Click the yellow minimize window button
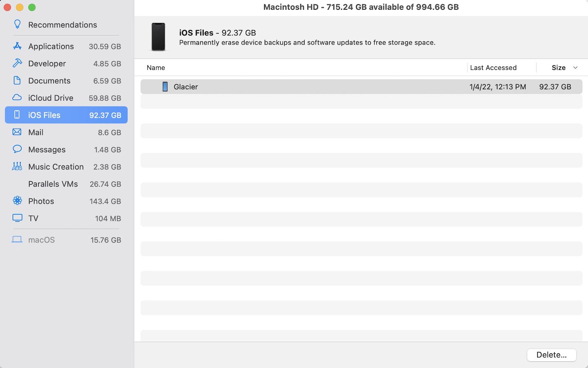 pyautogui.click(x=20, y=8)
